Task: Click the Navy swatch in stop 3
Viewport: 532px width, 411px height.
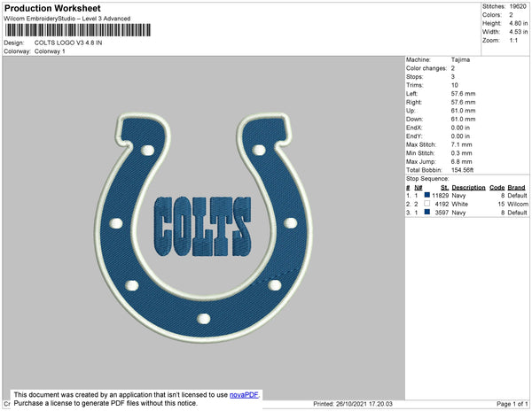Action: 427,212
